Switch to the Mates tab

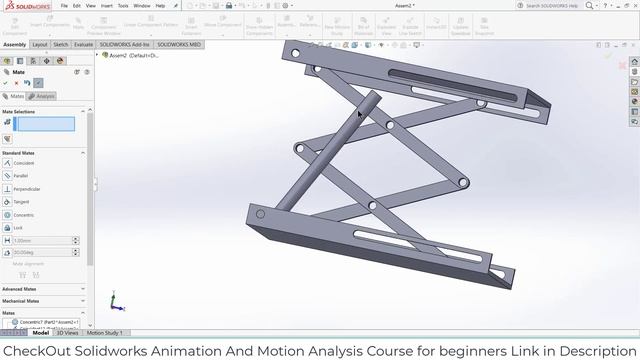13,96
